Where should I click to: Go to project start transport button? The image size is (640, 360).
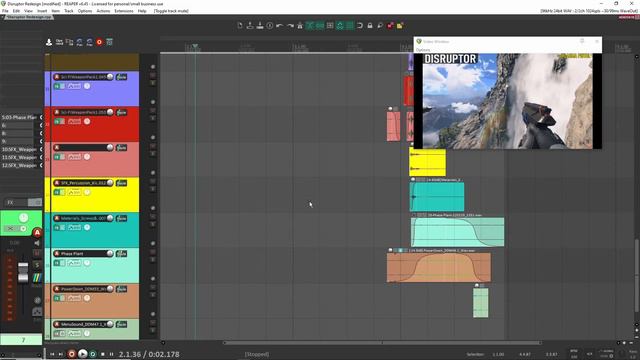click(x=52, y=354)
